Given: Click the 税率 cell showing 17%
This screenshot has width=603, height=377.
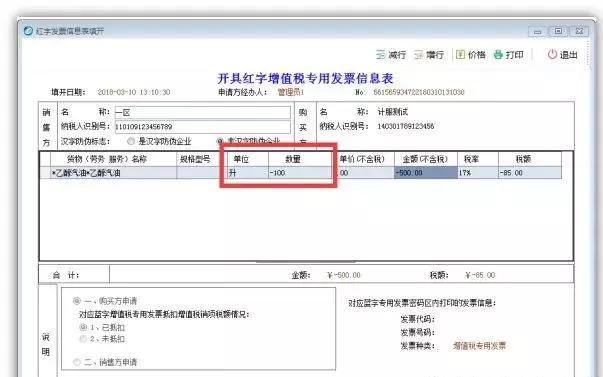Looking at the screenshot, I should 478,173.
